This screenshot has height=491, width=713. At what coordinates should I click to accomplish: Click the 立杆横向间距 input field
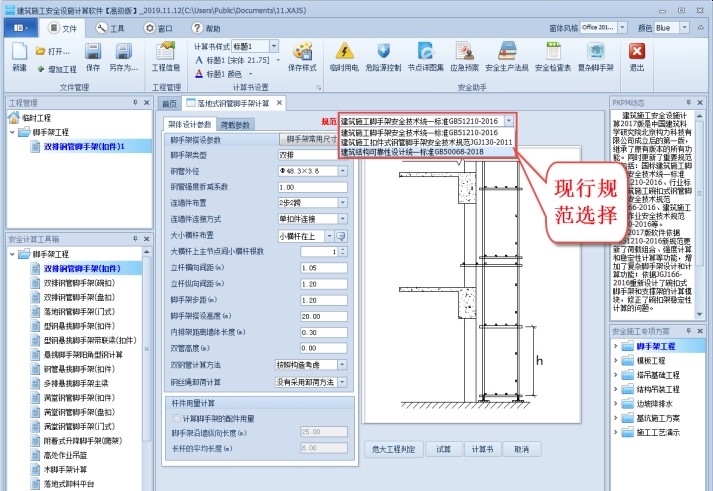coord(311,267)
